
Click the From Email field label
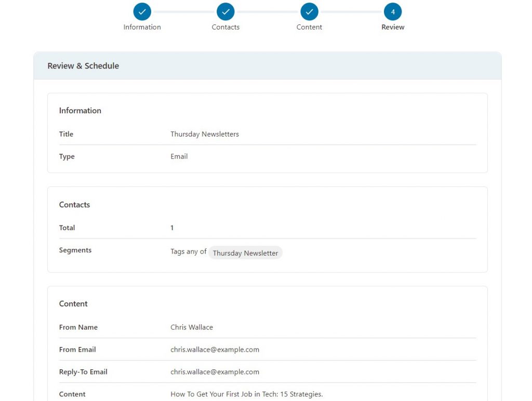[77, 350]
